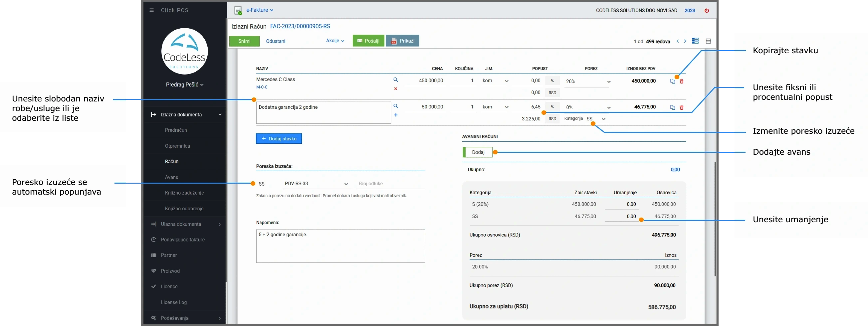Clear selected product with red X icon
The height and width of the screenshot is (326, 868).
pos(396,88)
